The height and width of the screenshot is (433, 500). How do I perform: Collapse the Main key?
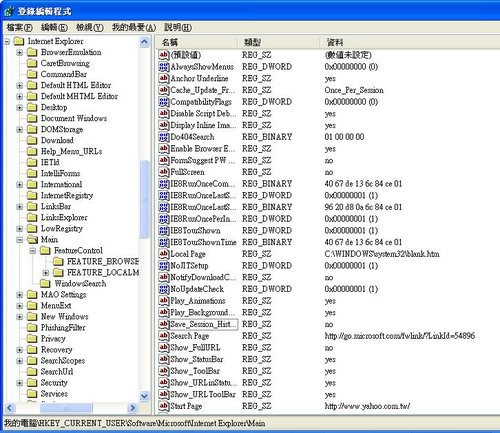(x=20, y=240)
